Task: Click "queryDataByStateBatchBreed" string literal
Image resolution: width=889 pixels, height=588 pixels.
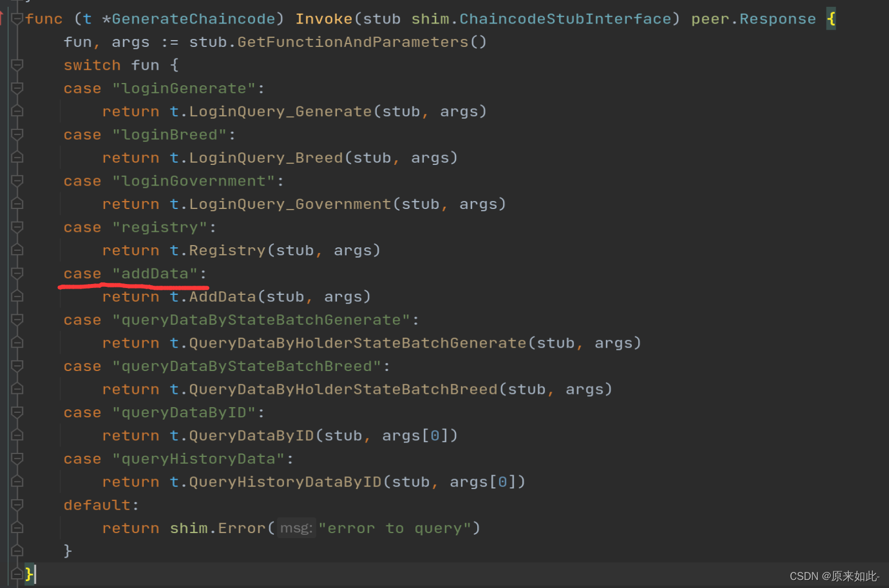Action: (x=247, y=366)
